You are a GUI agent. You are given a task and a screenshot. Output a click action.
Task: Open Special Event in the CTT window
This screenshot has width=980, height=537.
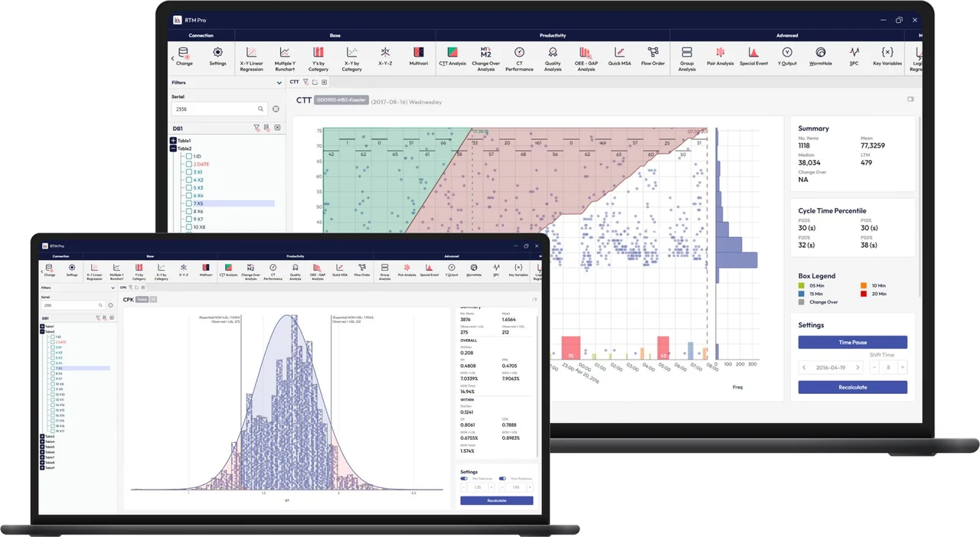click(753, 57)
